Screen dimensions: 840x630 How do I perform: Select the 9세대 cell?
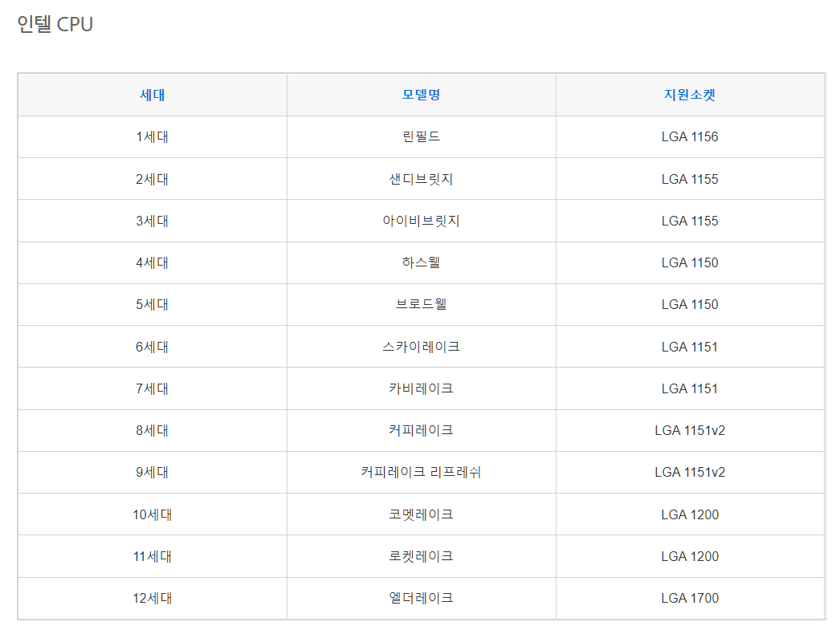coord(152,472)
